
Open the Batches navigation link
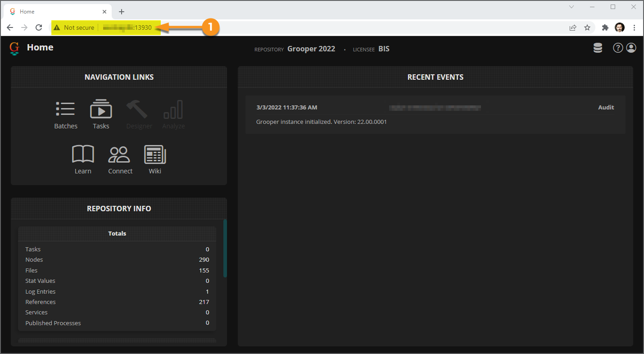tap(66, 114)
